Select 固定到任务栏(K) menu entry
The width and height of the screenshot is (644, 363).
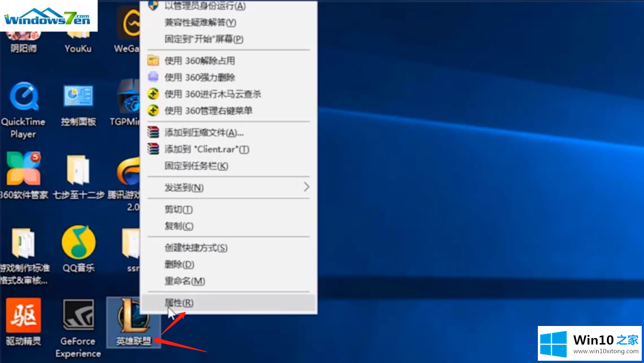[229, 166]
